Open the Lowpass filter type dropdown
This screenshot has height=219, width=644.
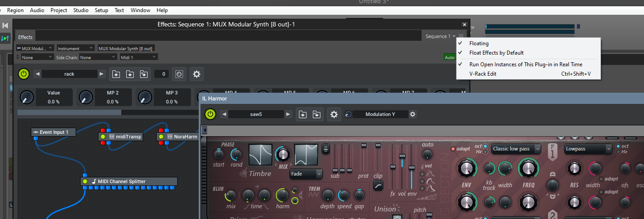(588, 149)
